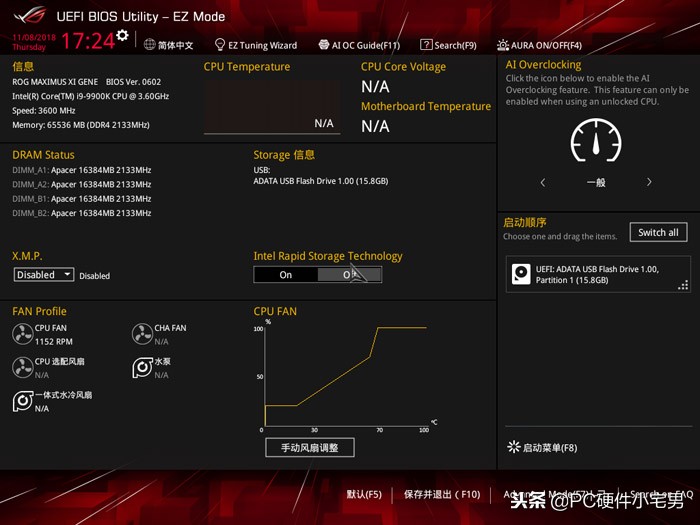The image size is (700, 525).
Task: Turn Intel Rapid Storage Technology Off
Action: pyautogui.click(x=349, y=275)
